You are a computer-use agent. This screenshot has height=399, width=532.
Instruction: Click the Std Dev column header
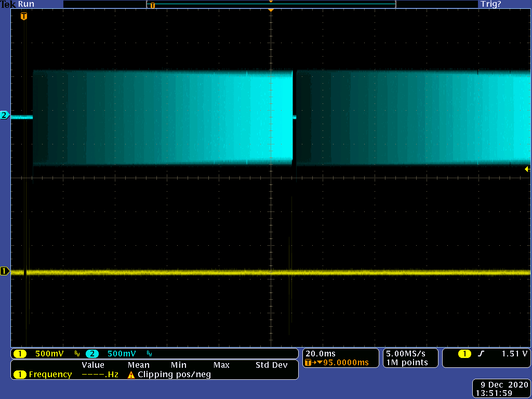coord(271,365)
